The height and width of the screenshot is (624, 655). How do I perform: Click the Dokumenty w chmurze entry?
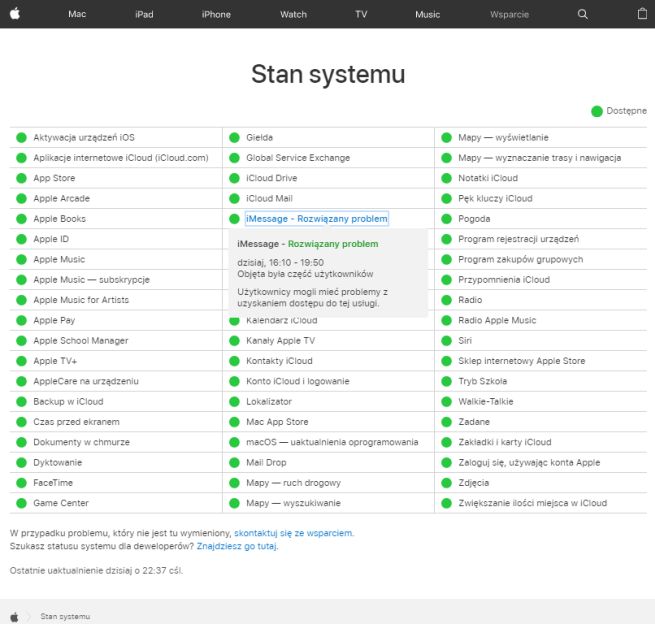[81, 442]
